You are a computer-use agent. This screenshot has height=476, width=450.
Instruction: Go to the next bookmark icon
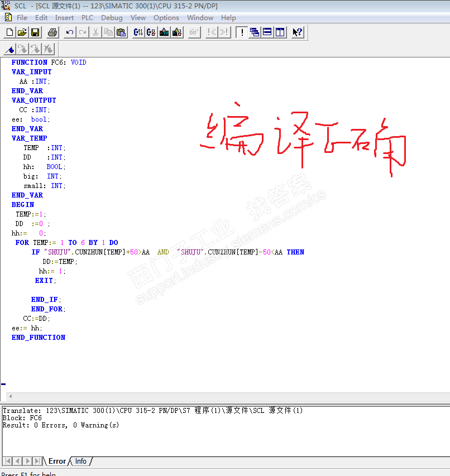pyautogui.click(x=22, y=49)
